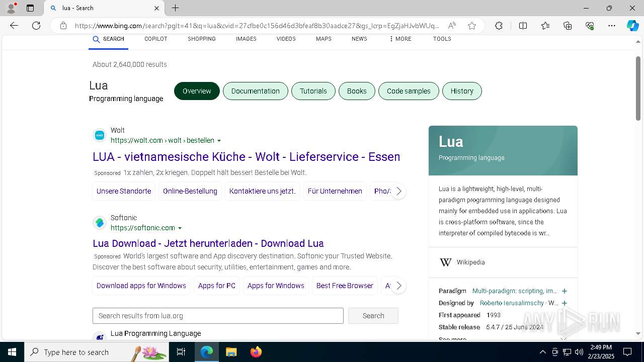Open split screen view icon
This screenshot has height=362, width=644.
tap(523, 26)
